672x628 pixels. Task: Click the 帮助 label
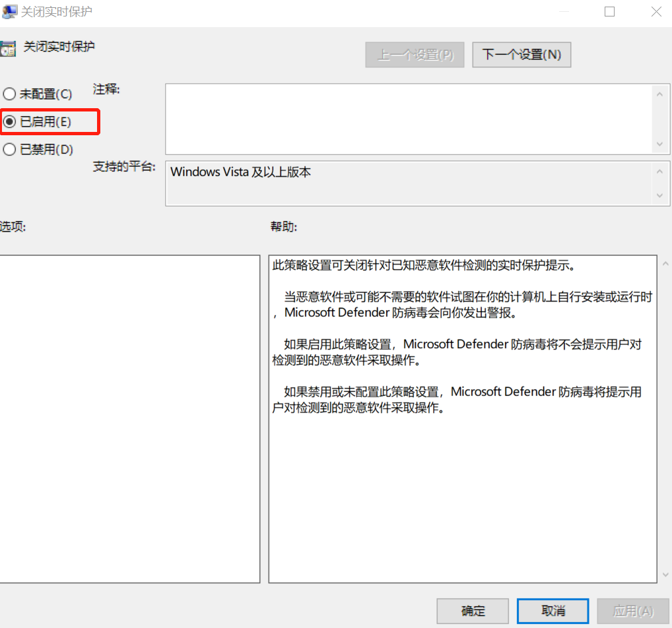point(284,226)
